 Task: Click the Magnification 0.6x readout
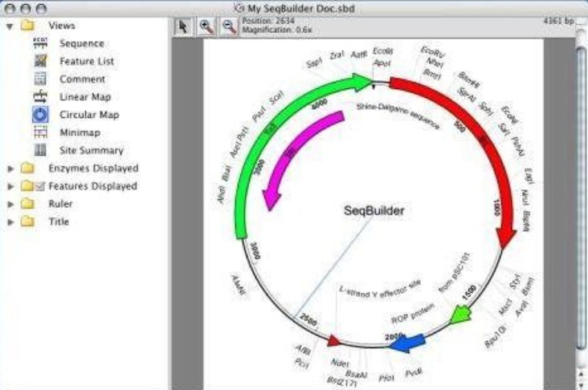pos(277,30)
